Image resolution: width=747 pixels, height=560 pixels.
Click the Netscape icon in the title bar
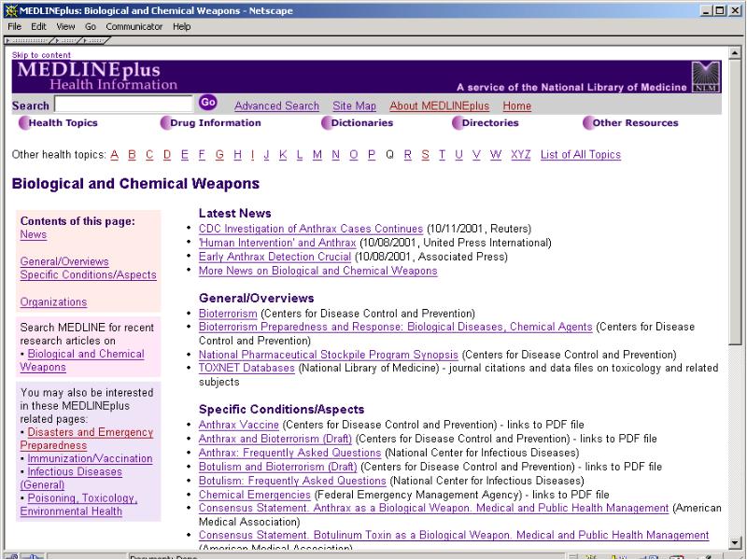pos(11,10)
